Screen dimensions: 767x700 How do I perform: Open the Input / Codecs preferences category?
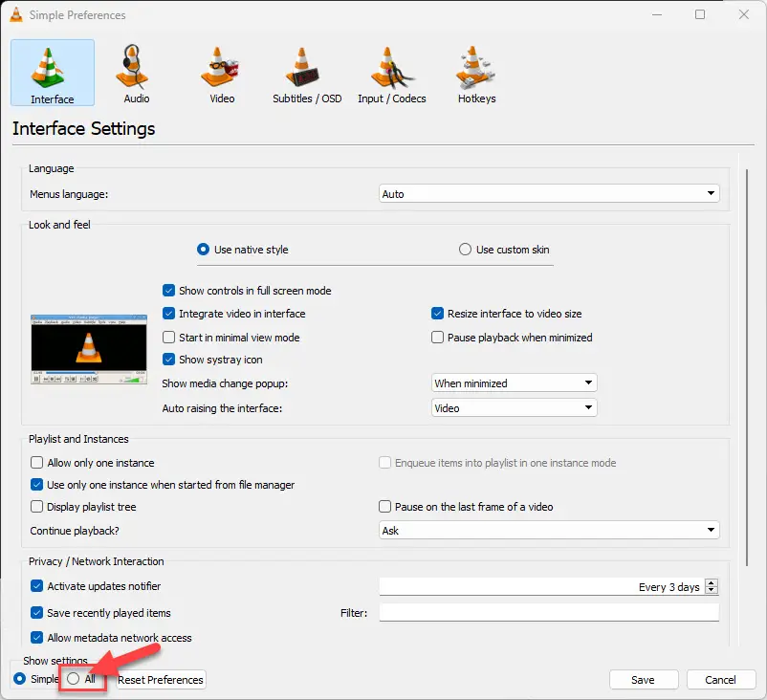tap(392, 74)
